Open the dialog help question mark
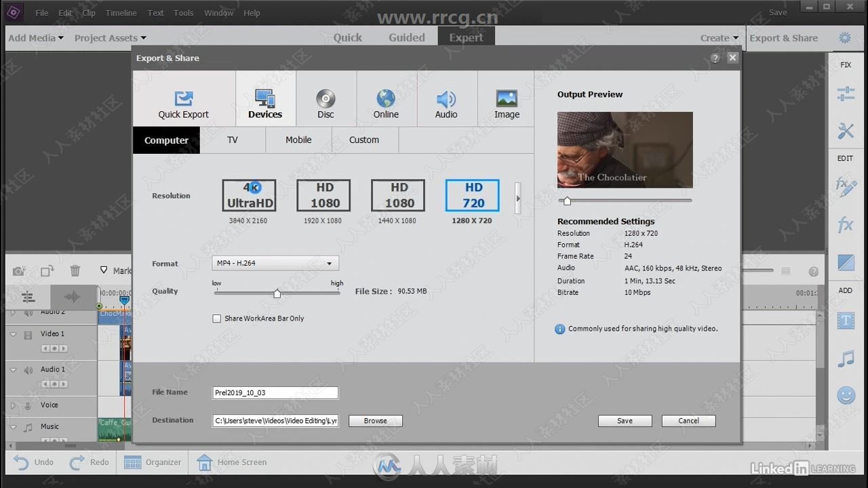Image resolution: width=868 pixels, height=488 pixels. pyautogui.click(x=715, y=58)
